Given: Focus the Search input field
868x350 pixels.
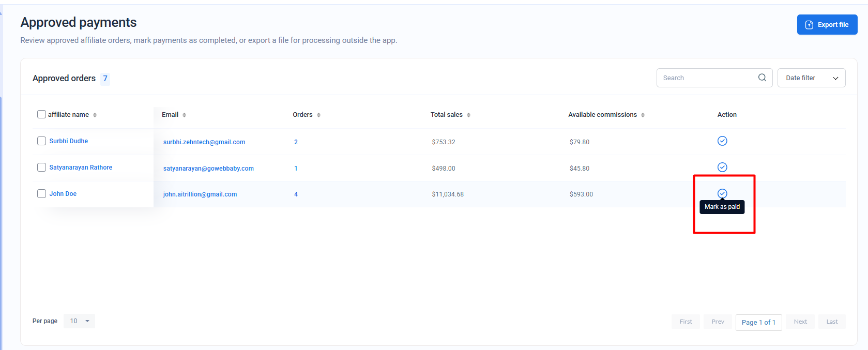Looking at the screenshot, I should click(706, 78).
